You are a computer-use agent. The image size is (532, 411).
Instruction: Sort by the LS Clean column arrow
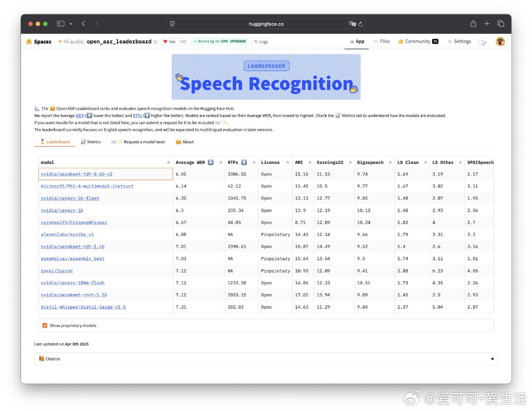click(425, 162)
